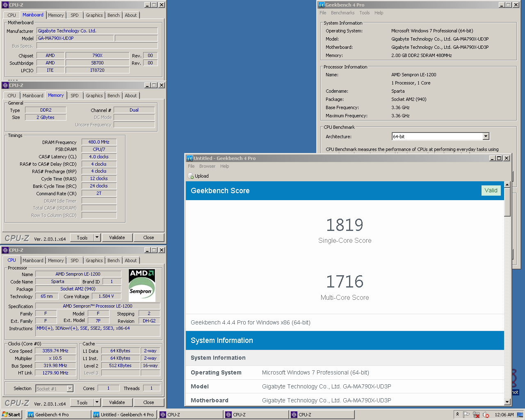Activate the second CPU-Z taskbar button
This screenshot has width=525, height=420.
256,415
